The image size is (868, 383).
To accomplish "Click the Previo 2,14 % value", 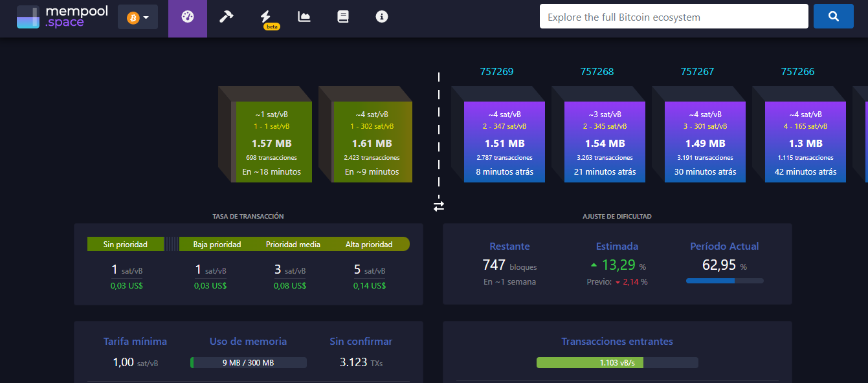I will [617, 282].
